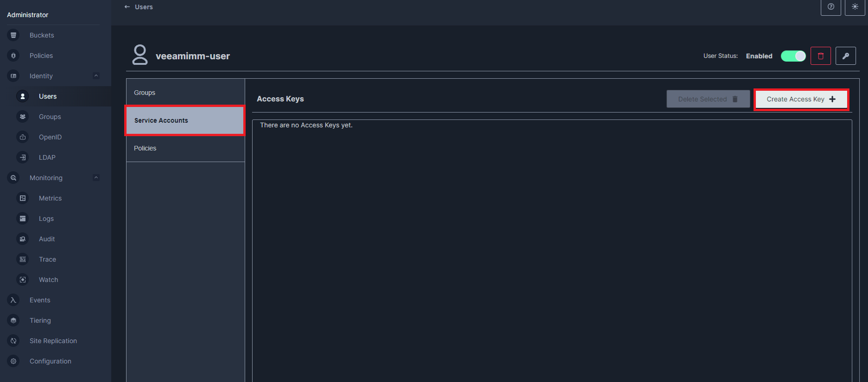Screen dimensions: 868x382
Task: Switch theme with the sun icon
Action: tap(855, 7)
